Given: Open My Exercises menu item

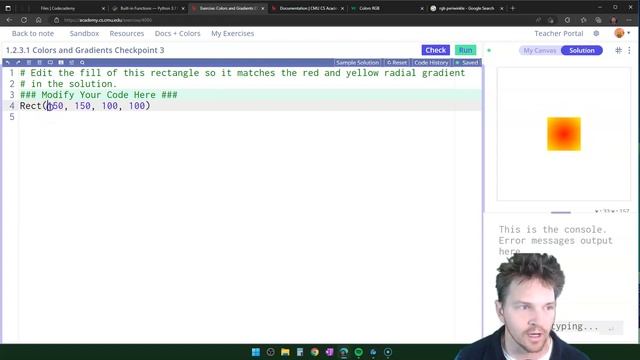Looking at the screenshot, I should pos(233,33).
